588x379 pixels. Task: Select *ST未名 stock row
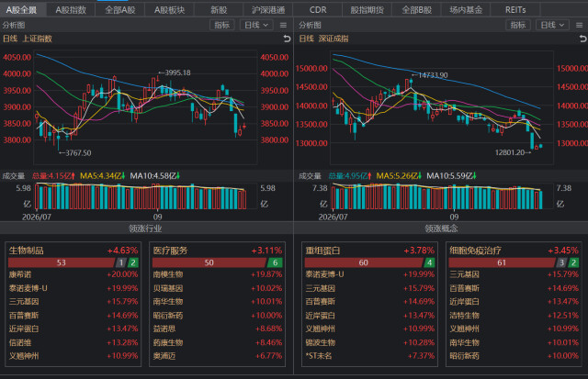[x=369, y=356]
